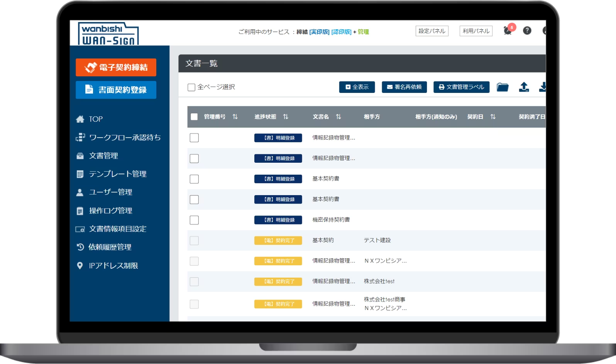Sort by 進捗状態 arrows

(286, 116)
